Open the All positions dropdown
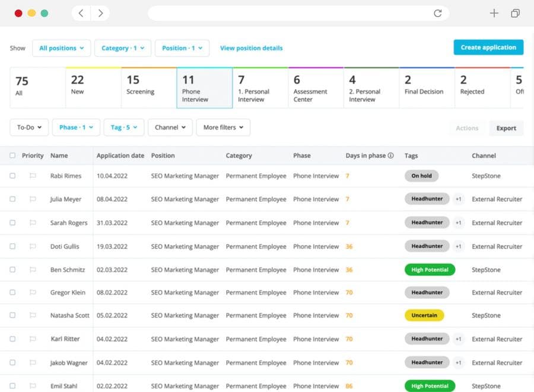This screenshot has width=534, height=392. tap(61, 48)
